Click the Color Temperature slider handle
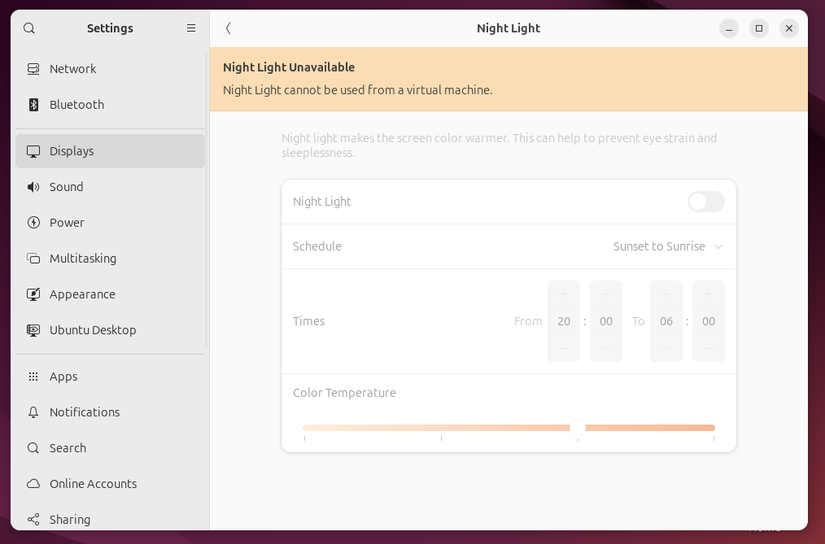 [577, 428]
